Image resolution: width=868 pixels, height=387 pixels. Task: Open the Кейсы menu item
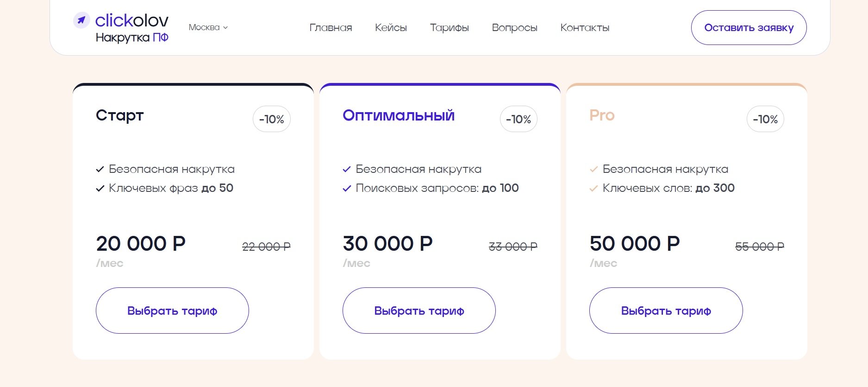(x=391, y=28)
